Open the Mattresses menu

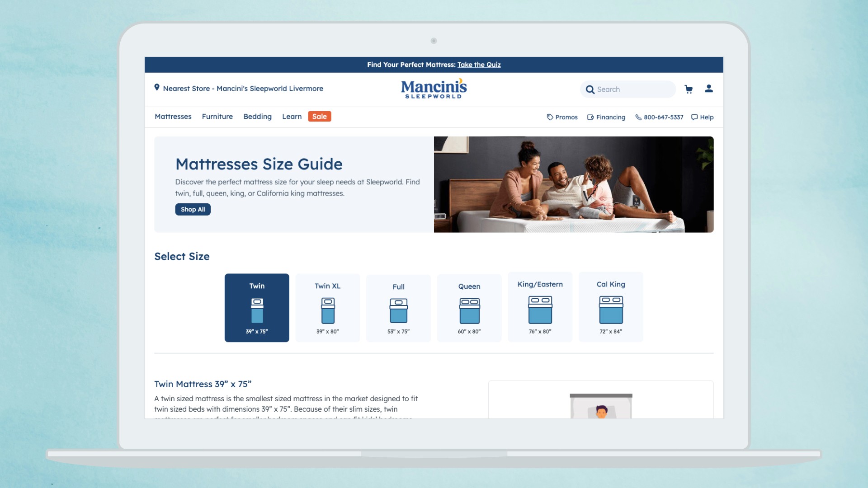(x=173, y=117)
